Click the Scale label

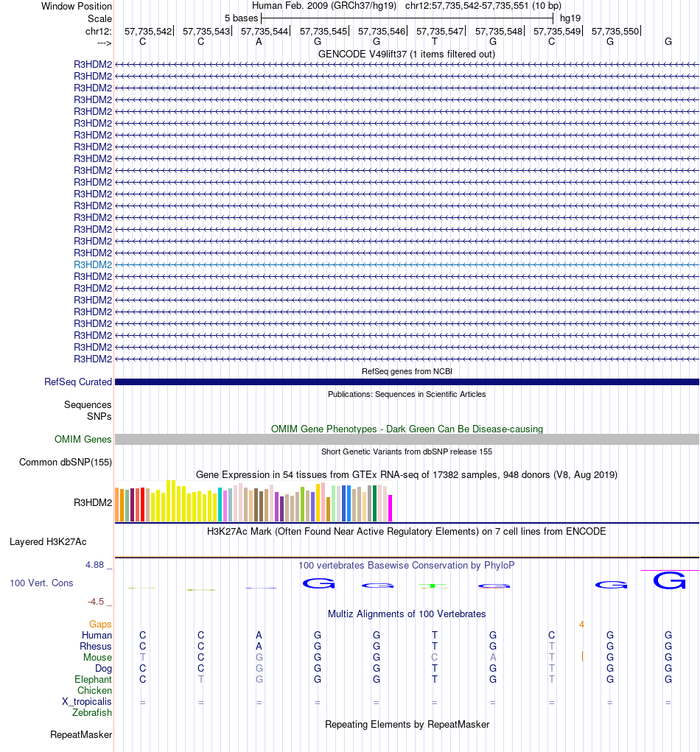tap(99, 18)
